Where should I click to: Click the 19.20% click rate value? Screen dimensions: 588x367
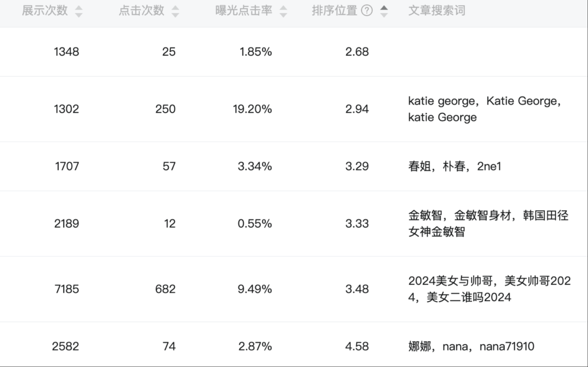coord(252,109)
